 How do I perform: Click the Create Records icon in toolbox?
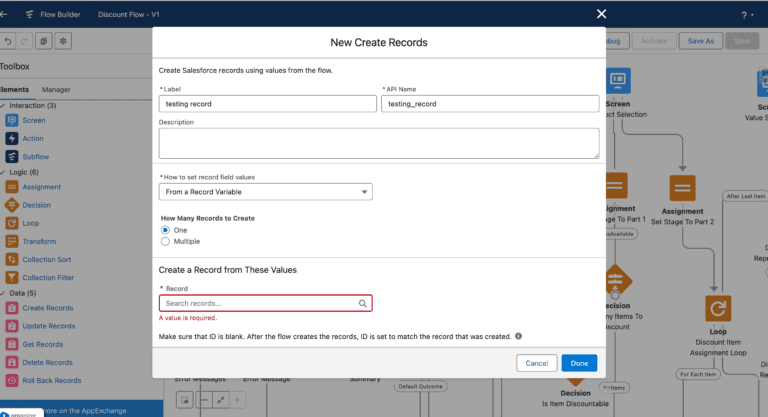coord(12,308)
